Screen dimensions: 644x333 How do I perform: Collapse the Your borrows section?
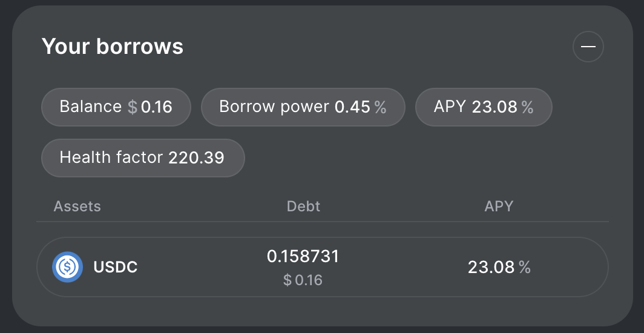click(x=588, y=47)
